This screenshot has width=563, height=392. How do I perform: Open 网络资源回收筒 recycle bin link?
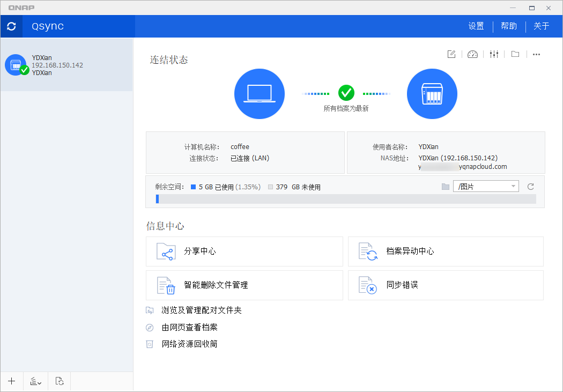190,344
